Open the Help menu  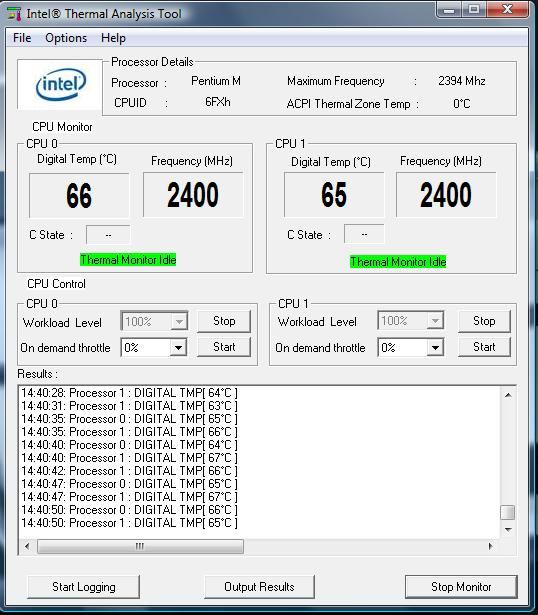click(113, 38)
